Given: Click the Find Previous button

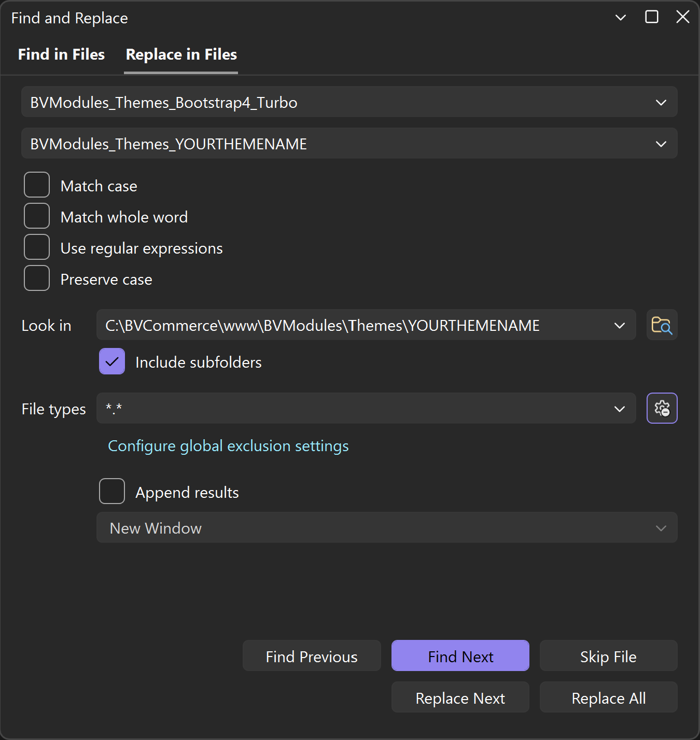Looking at the screenshot, I should click(312, 656).
